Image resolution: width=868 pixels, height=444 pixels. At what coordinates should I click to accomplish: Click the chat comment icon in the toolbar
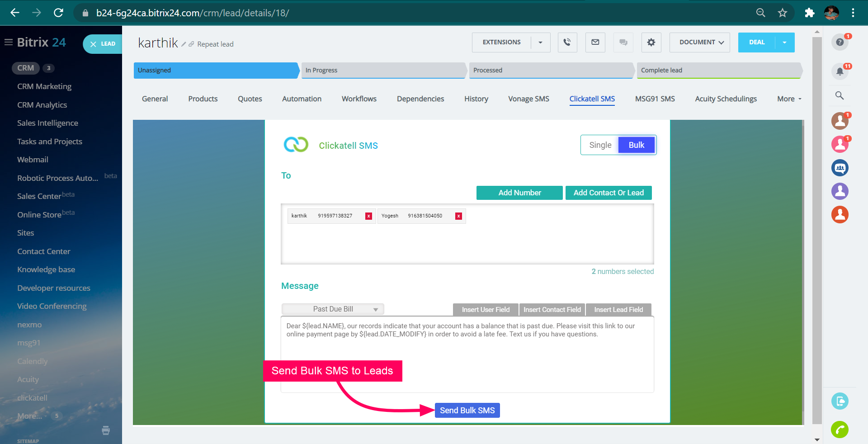tap(623, 43)
